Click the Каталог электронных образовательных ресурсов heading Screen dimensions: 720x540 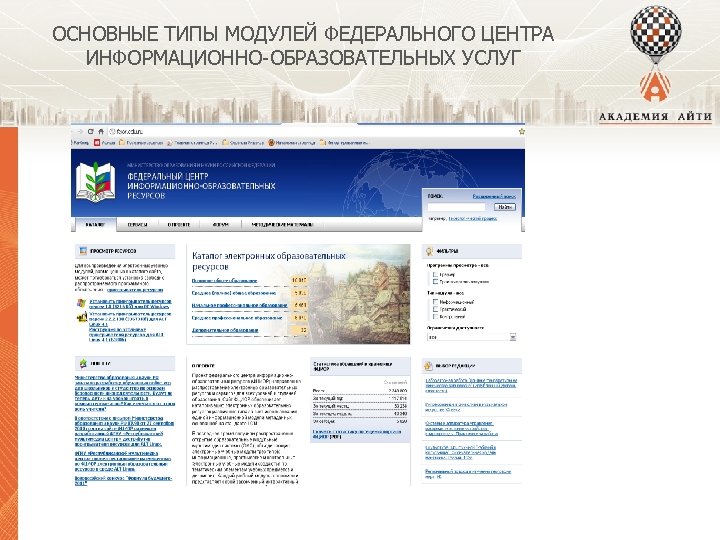coord(269,261)
